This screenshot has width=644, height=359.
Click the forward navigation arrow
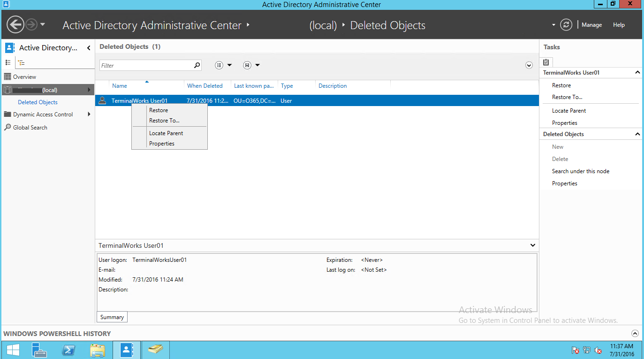(31, 24)
